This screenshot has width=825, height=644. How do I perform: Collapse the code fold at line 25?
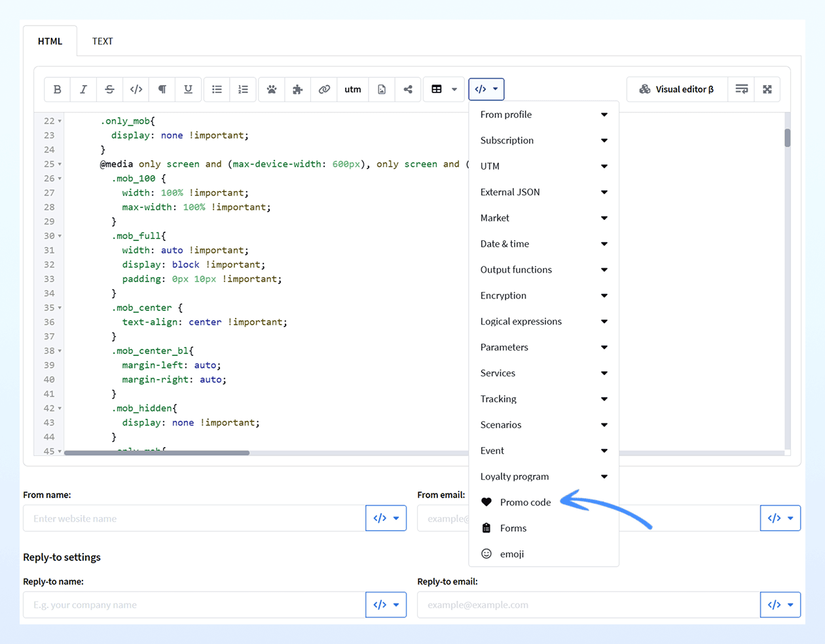(60, 164)
